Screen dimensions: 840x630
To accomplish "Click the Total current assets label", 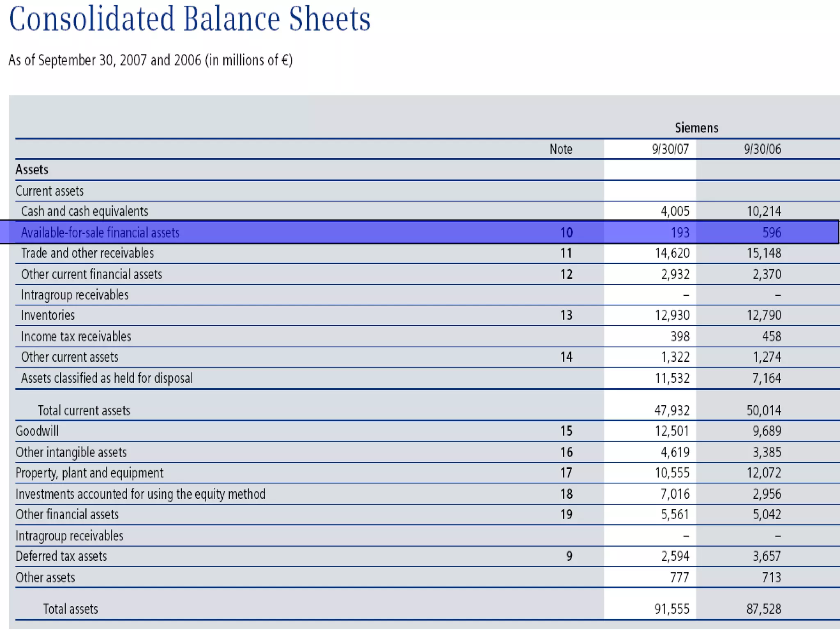I will (x=84, y=411).
